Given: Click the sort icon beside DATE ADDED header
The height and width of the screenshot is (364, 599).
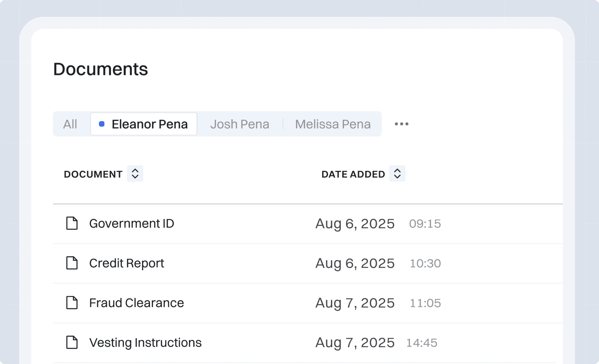Looking at the screenshot, I should (397, 174).
